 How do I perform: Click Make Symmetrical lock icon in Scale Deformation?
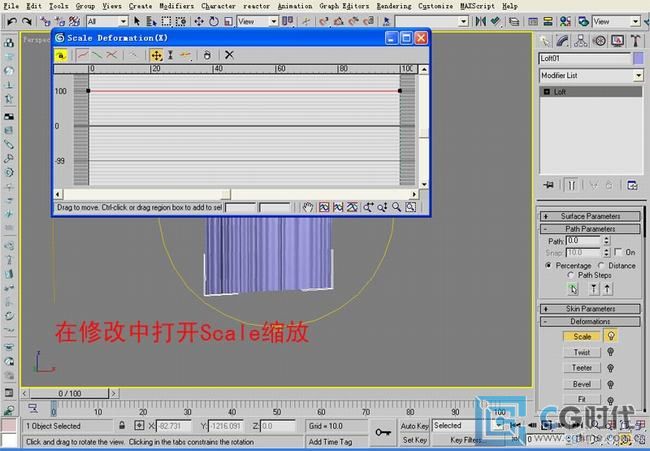coord(61,55)
